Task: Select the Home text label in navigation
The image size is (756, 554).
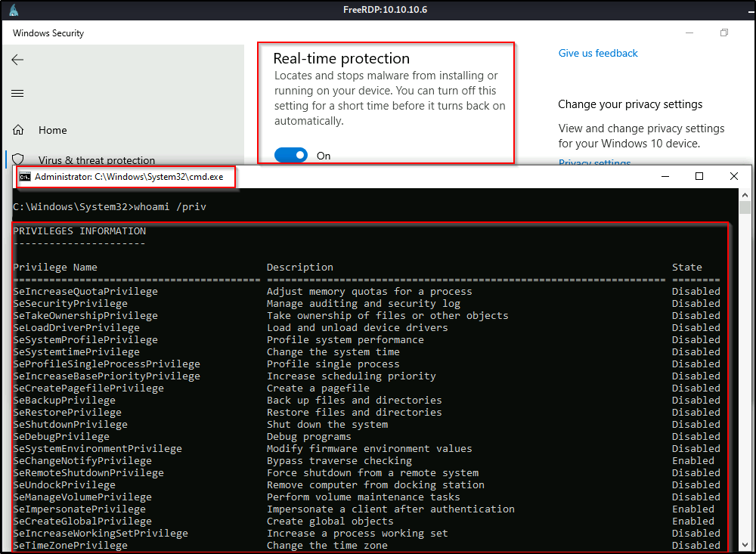Action: click(53, 130)
